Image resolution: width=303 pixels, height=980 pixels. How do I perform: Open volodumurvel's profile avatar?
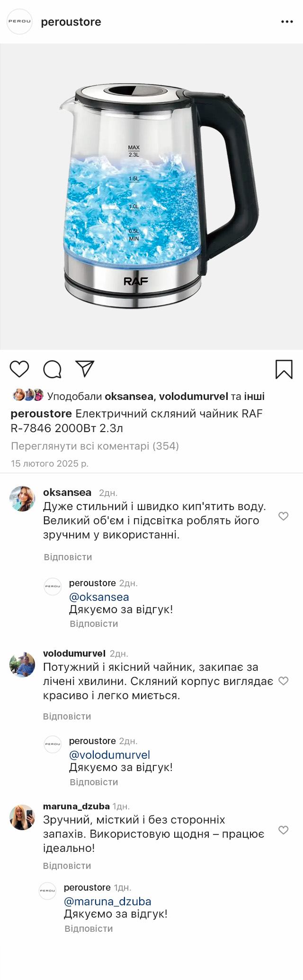tap(22, 665)
